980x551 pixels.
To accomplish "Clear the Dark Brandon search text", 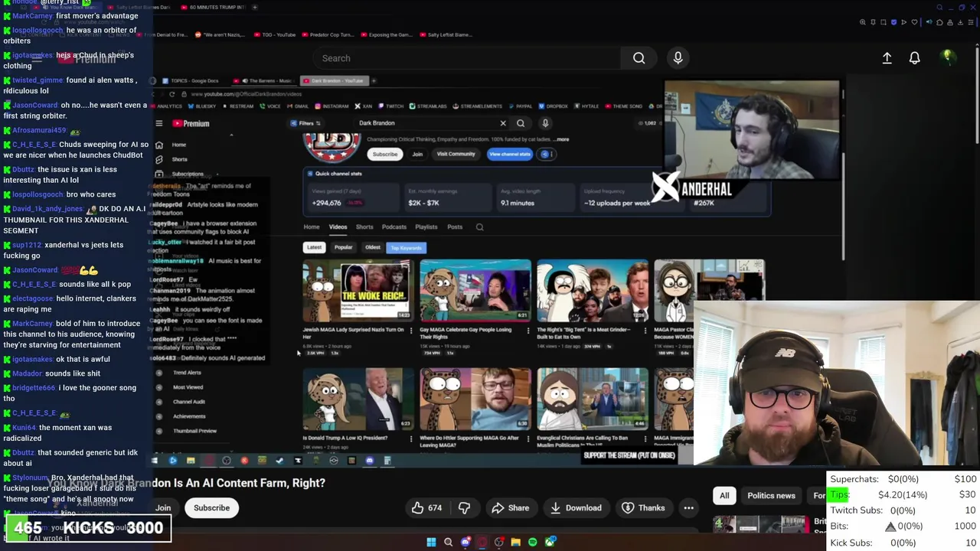I will pyautogui.click(x=503, y=123).
